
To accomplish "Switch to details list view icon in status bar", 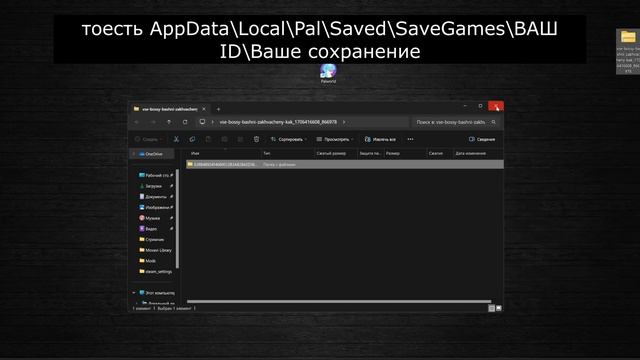I will point(491,308).
